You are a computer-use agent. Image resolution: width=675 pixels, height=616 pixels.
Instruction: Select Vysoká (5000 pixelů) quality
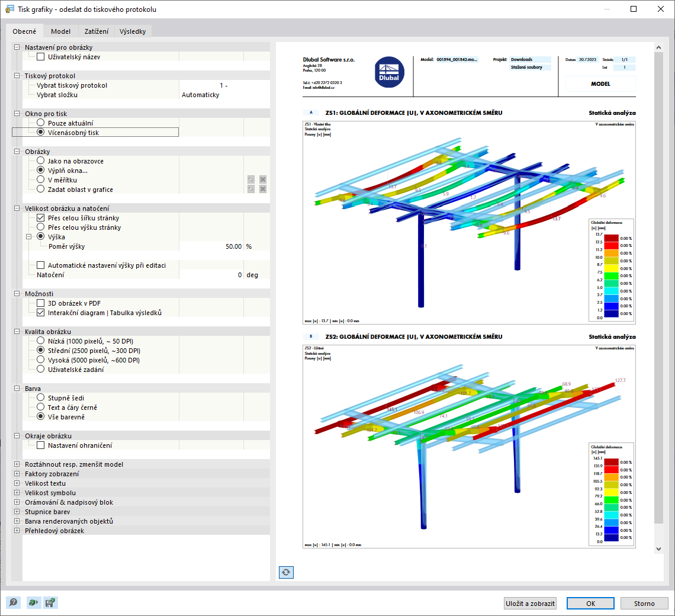pos(40,360)
